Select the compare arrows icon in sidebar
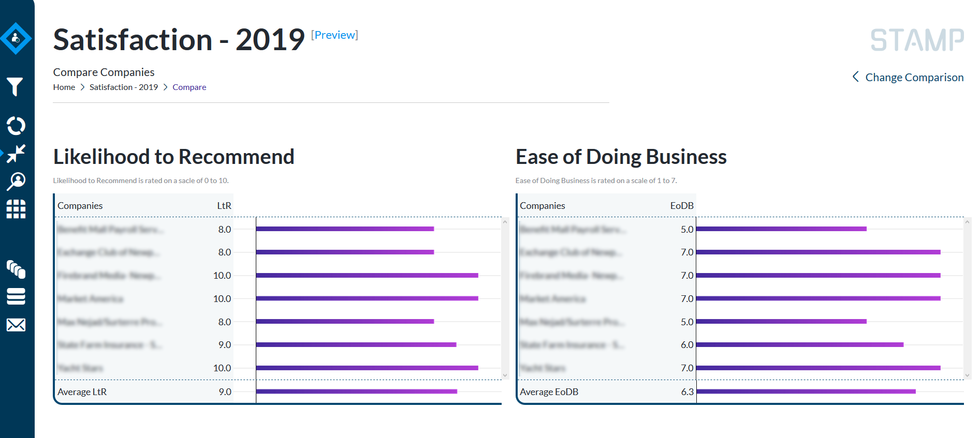Image resolution: width=980 pixels, height=438 pixels. click(x=16, y=154)
